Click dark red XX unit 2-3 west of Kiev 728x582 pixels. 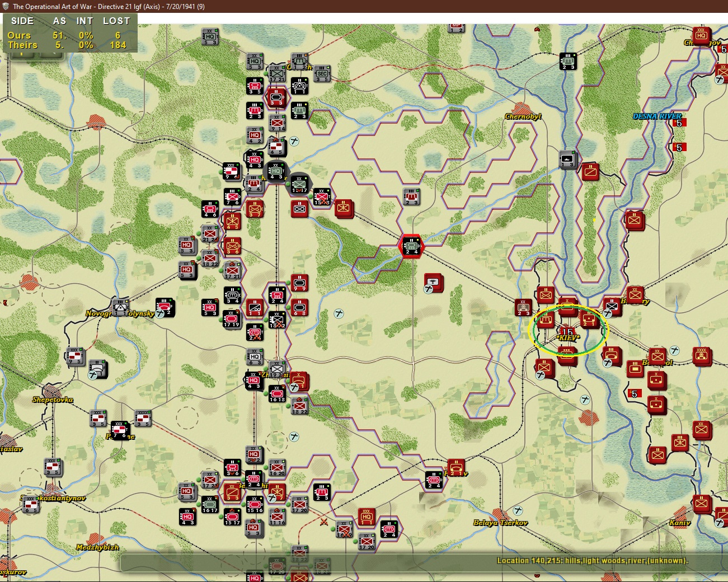(523, 307)
